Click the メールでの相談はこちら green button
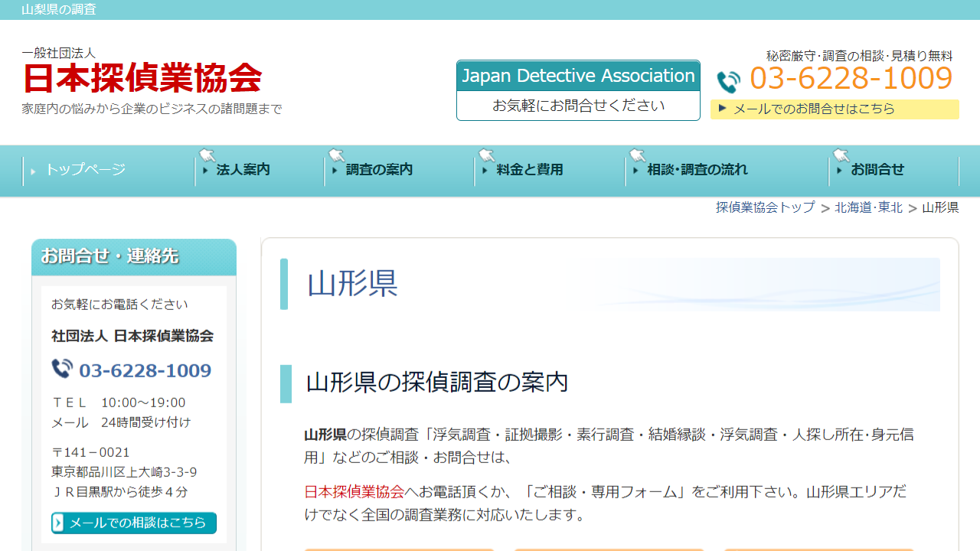The image size is (980, 551). pyautogui.click(x=134, y=523)
